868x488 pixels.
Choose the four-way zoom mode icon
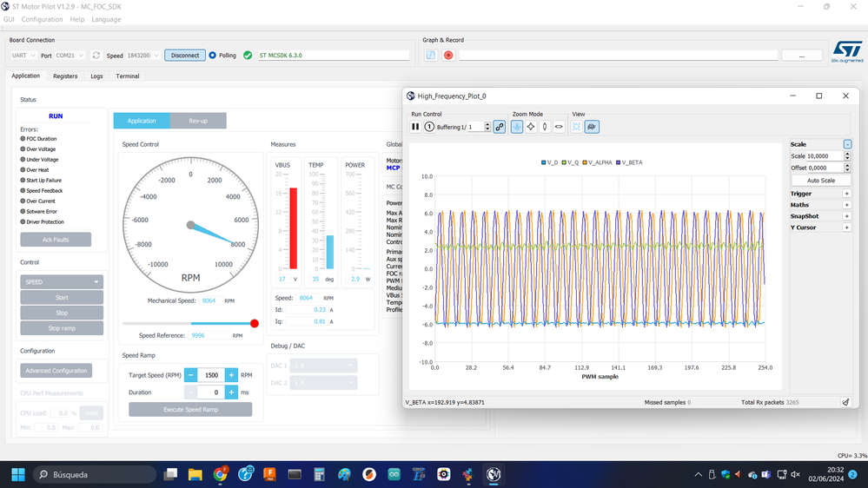point(530,127)
